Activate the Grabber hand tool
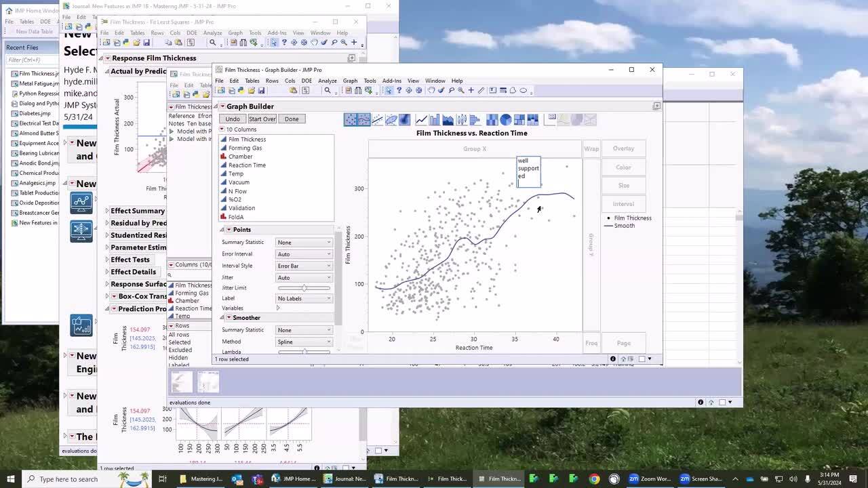The height and width of the screenshot is (488, 868). click(x=430, y=90)
